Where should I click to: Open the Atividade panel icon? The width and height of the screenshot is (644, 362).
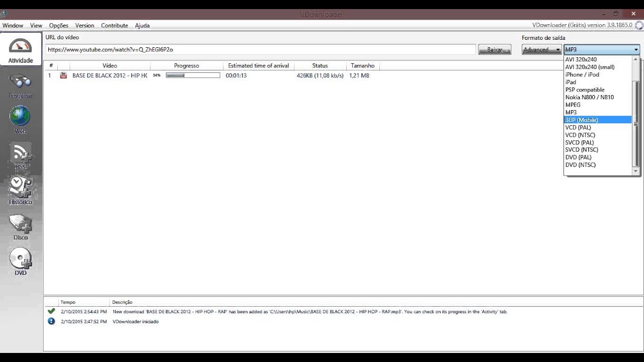[21, 50]
